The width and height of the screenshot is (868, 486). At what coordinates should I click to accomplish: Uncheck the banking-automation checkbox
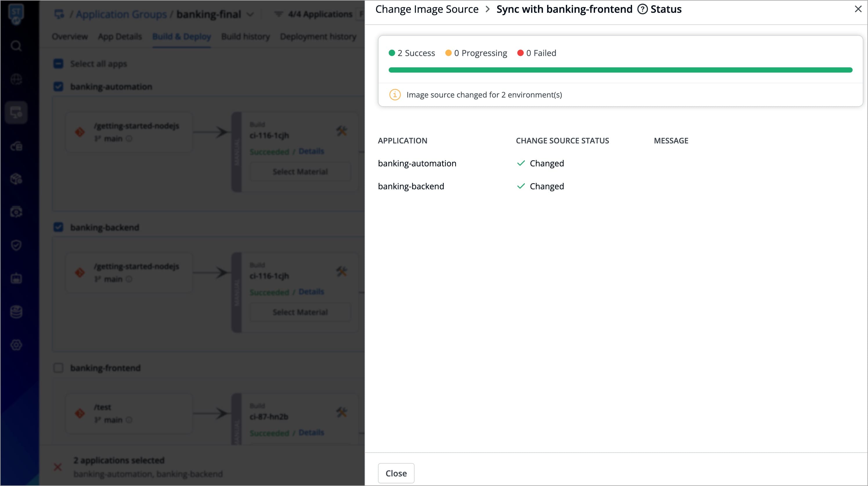(x=58, y=87)
